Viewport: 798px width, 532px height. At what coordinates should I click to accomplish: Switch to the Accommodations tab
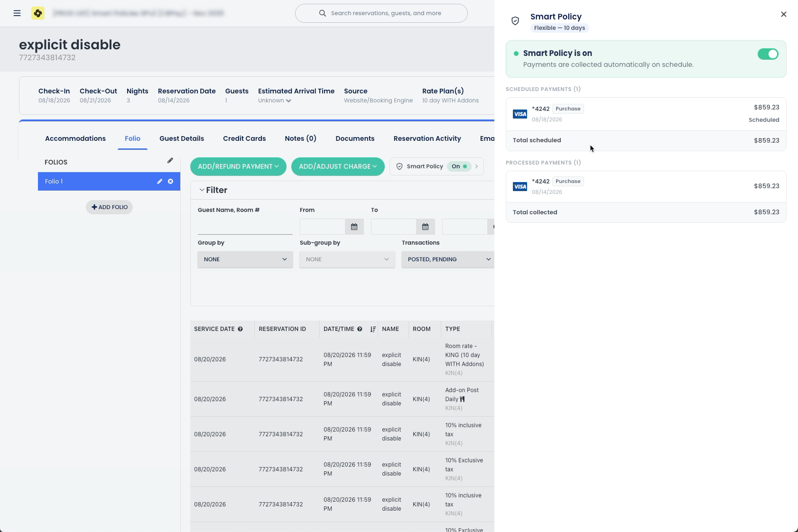75,138
